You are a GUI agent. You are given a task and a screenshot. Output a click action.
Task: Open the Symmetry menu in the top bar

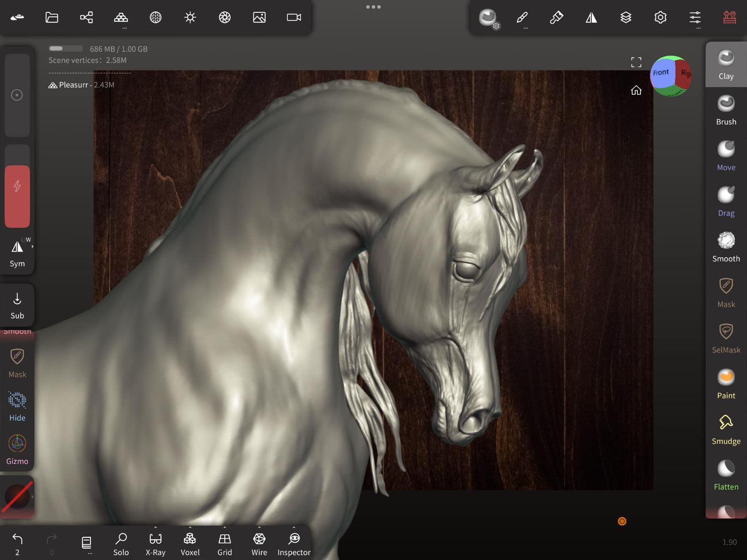(591, 18)
